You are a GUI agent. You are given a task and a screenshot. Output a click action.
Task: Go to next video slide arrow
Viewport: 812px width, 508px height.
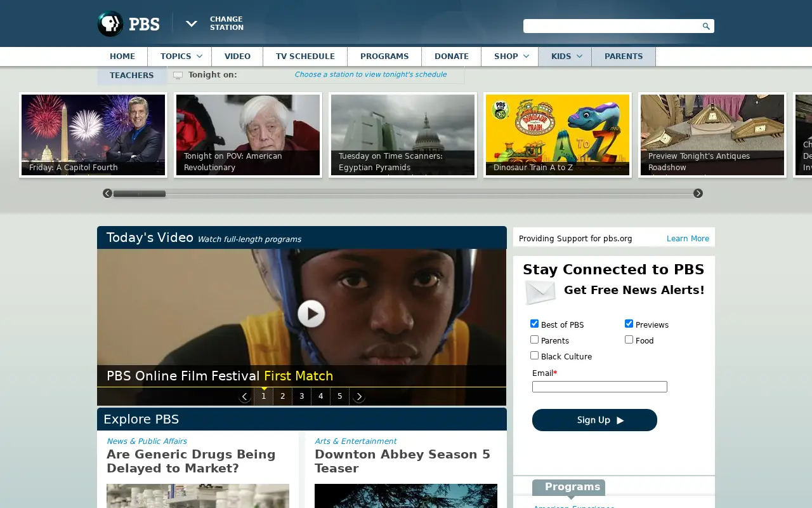[x=358, y=396]
